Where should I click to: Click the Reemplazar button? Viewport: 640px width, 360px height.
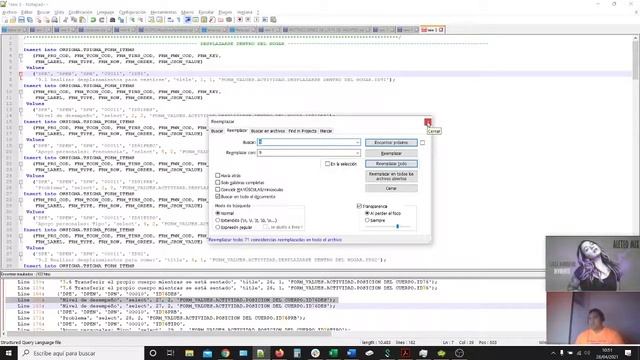click(391, 153)
